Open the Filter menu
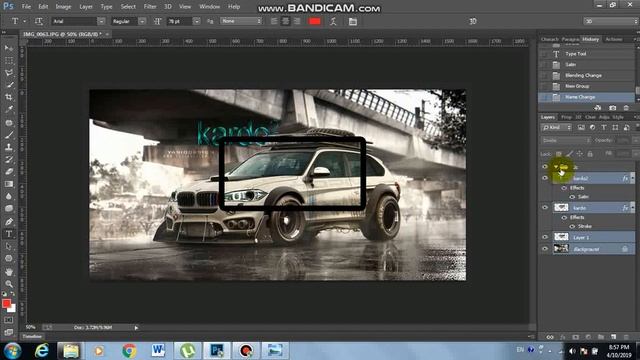 pos(150,7)
